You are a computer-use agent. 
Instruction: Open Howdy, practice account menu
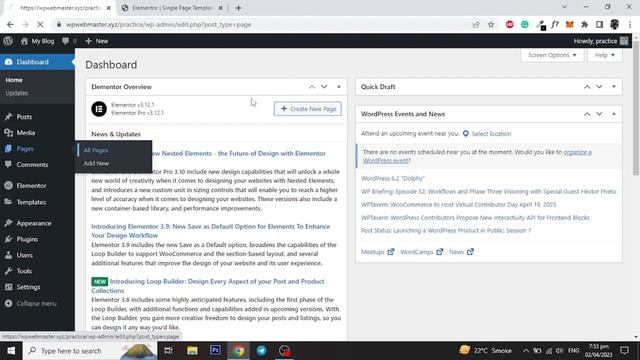[600, 41]
